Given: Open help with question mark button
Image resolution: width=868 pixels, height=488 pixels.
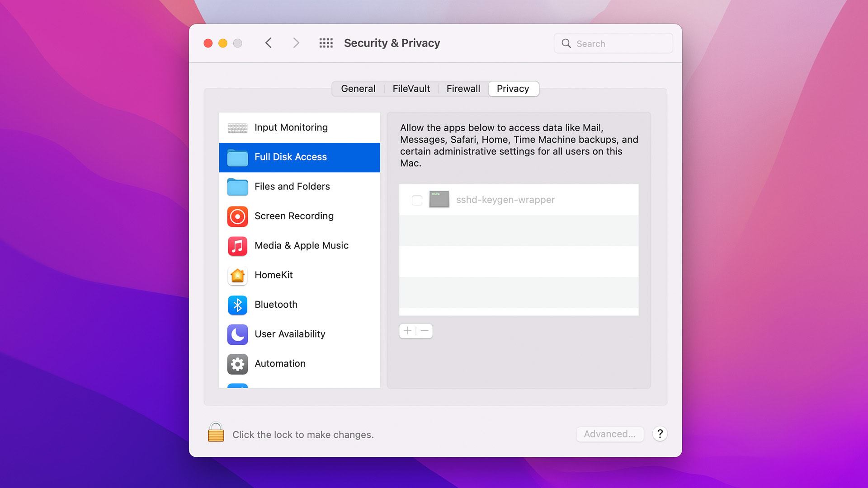Looking at the screenshot, I should coord(660,434).
